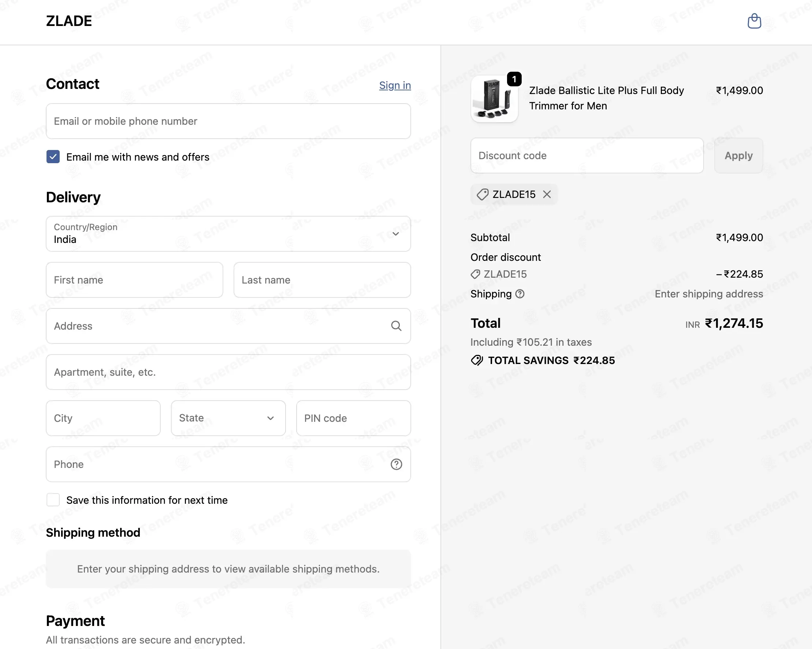Focus the Email or mobile phone number field
The height and width of the screenshot is (649, 812).
pyautogui.click(x=228, y=121)
